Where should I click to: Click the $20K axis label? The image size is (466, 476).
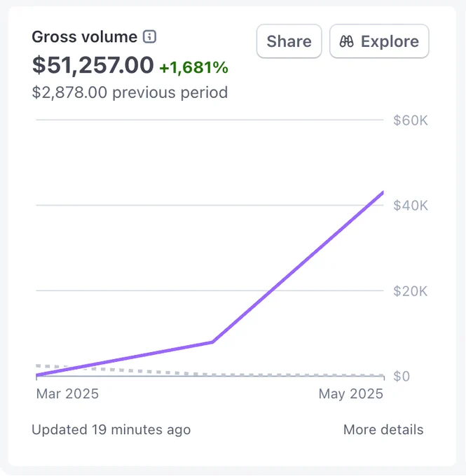[x=411, y=291]
